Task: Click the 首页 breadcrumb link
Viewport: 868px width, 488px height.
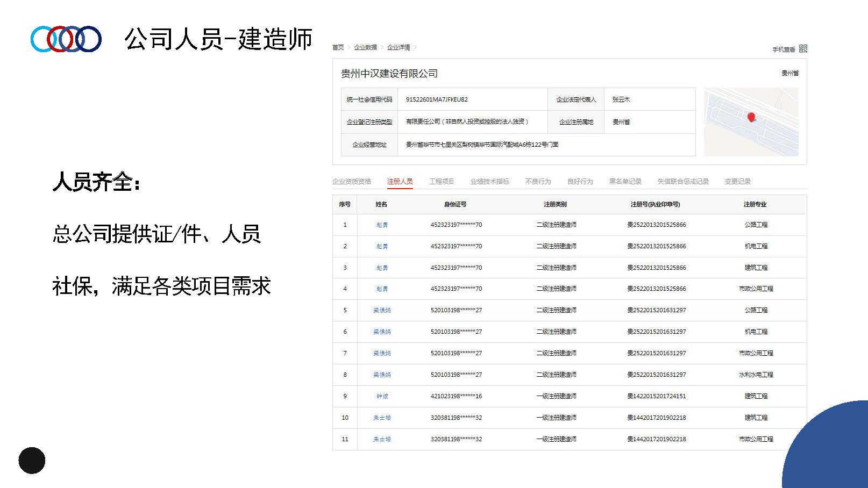Action: click(x=338, y=47)
